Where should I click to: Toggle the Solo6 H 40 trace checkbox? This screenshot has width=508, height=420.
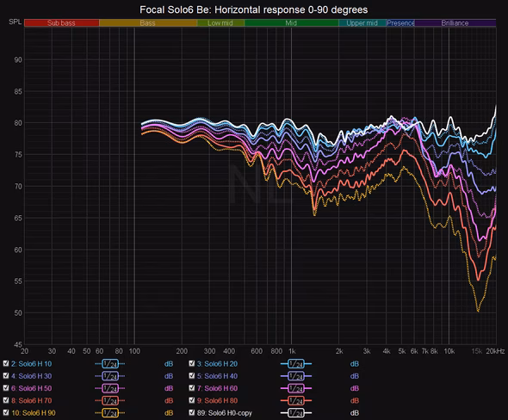pyautogui.click(x=192, y=375)
